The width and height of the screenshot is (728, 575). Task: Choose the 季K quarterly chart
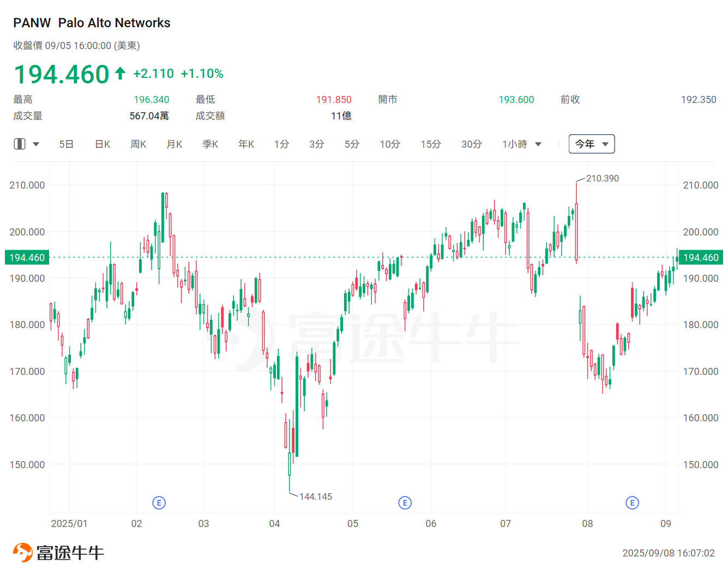(x=210, y=144)
